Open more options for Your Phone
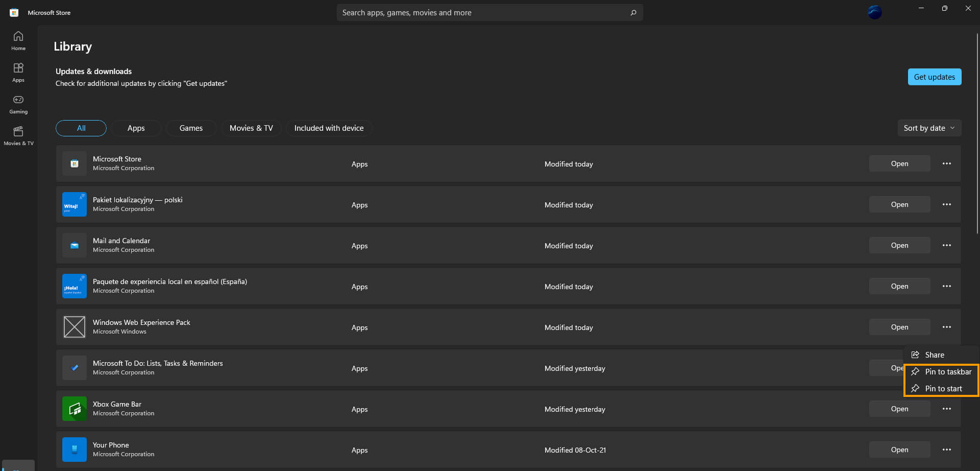 pyautogui.click(x=947, y=450)
